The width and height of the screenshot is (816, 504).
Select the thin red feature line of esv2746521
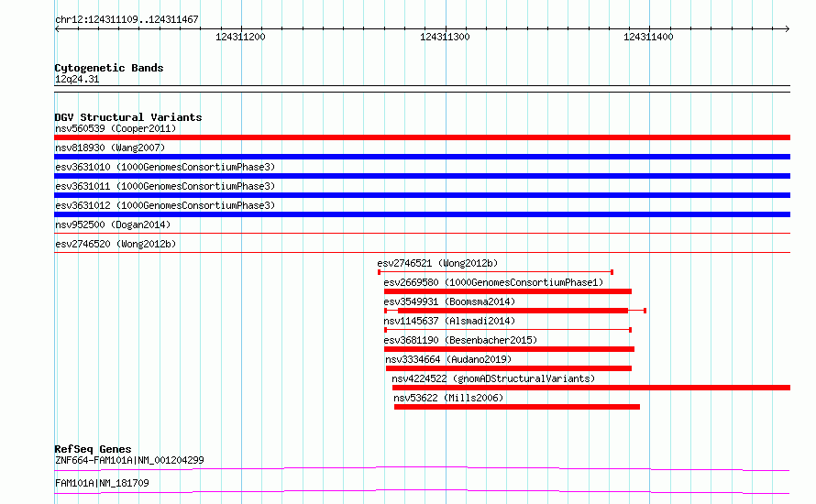tap(495, 272)
